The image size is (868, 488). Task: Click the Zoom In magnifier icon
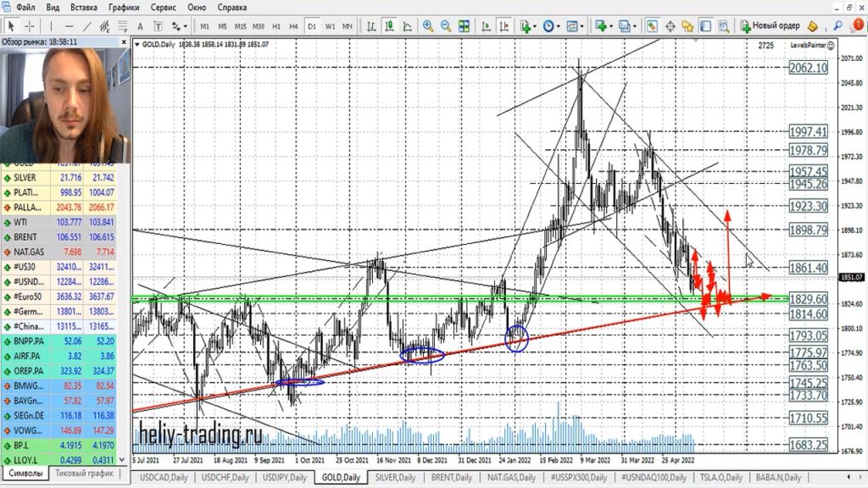pyautogui.click(x=428, y=26)
